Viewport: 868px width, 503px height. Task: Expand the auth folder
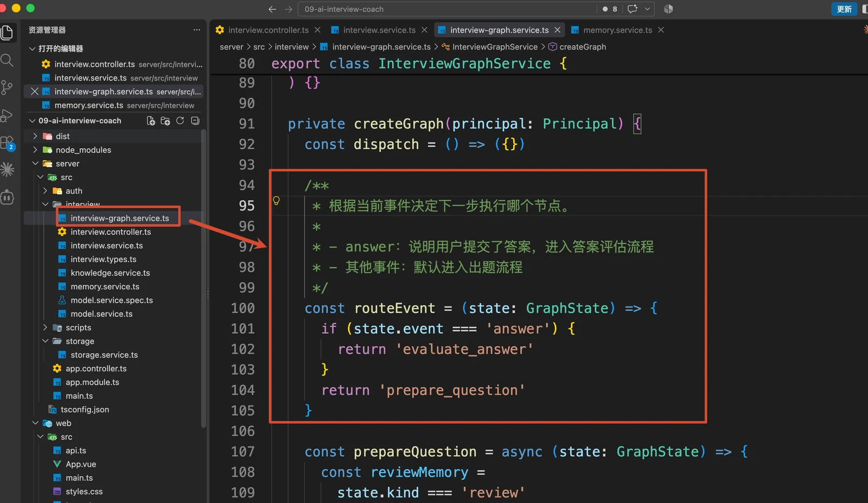[x=45, y=191]
